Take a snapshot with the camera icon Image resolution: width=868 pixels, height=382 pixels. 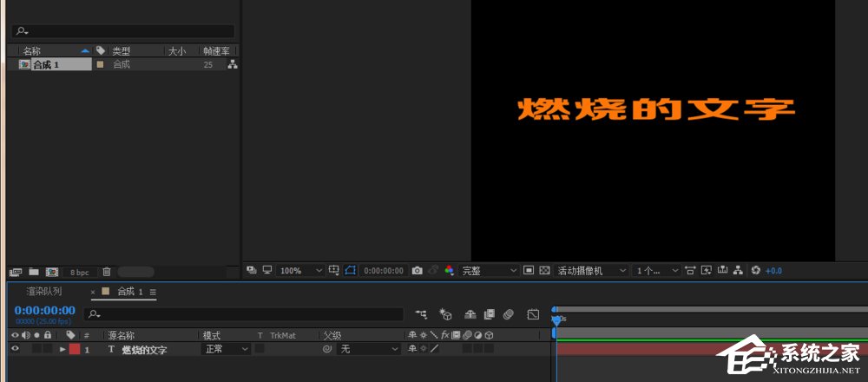point(418,271)
